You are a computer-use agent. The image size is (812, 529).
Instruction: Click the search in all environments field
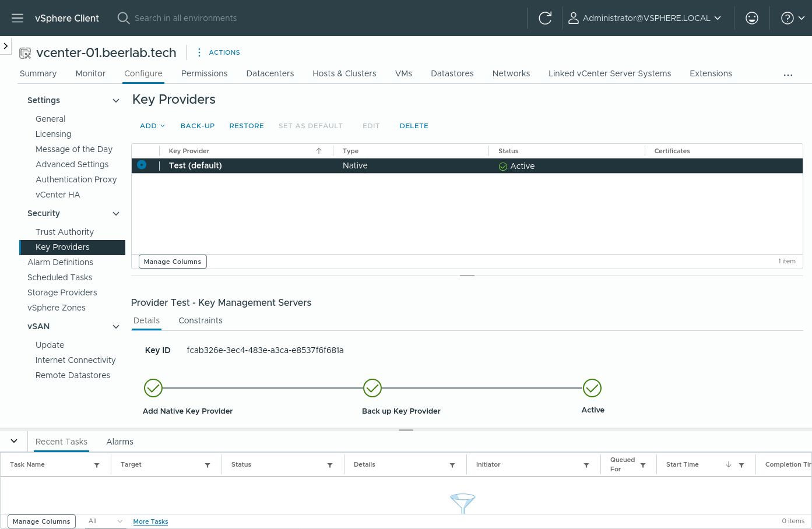coord(186,18)
